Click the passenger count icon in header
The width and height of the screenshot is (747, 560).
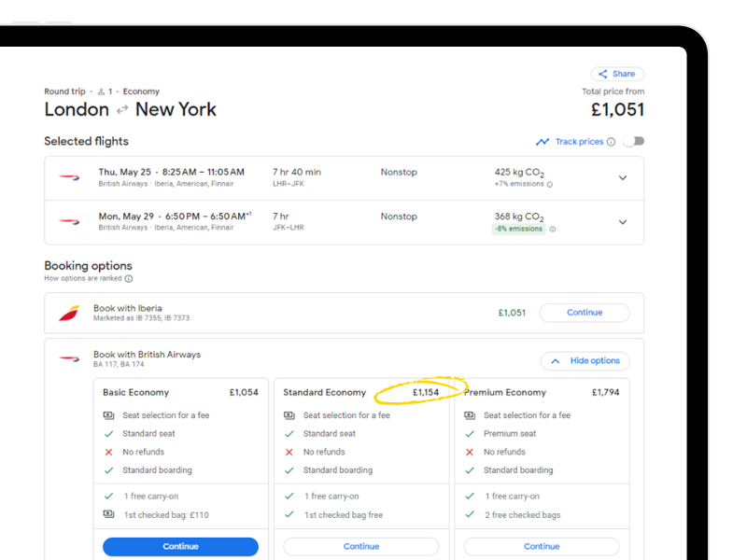click(x=101, y=91)
